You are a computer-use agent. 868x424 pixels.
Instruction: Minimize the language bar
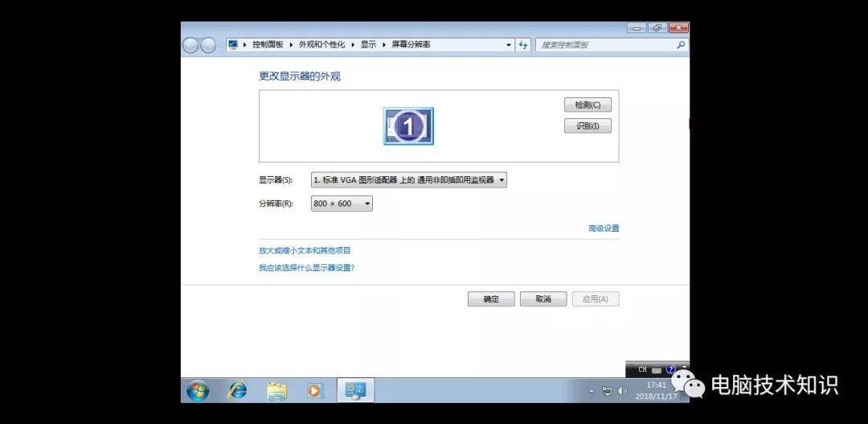point(686,366)
